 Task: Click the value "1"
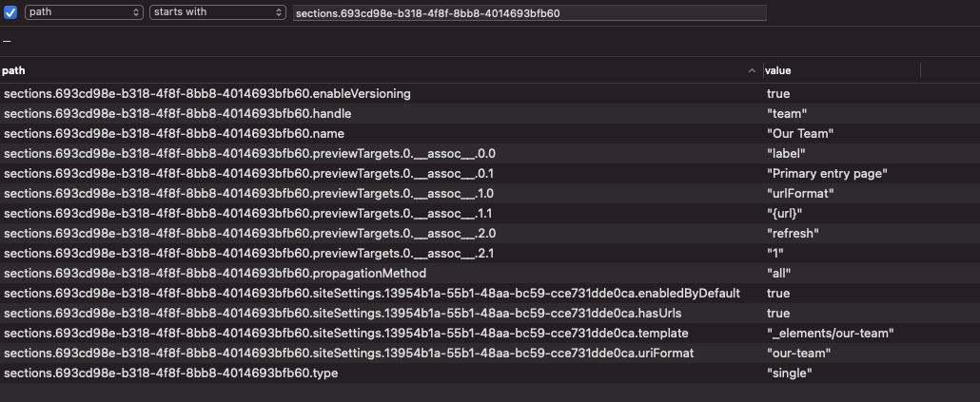pos(775,254)
